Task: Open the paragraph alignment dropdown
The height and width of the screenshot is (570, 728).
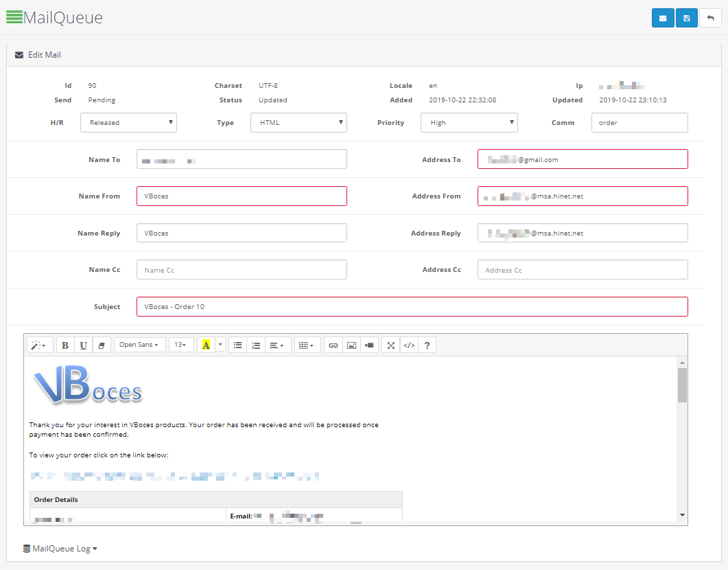Action: [278, 345]
